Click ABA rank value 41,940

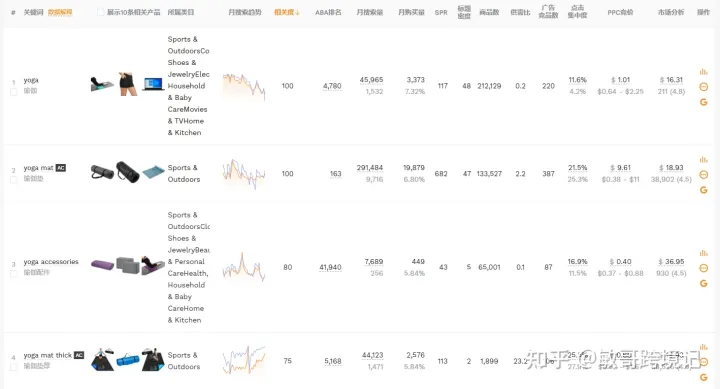[330, 267]
